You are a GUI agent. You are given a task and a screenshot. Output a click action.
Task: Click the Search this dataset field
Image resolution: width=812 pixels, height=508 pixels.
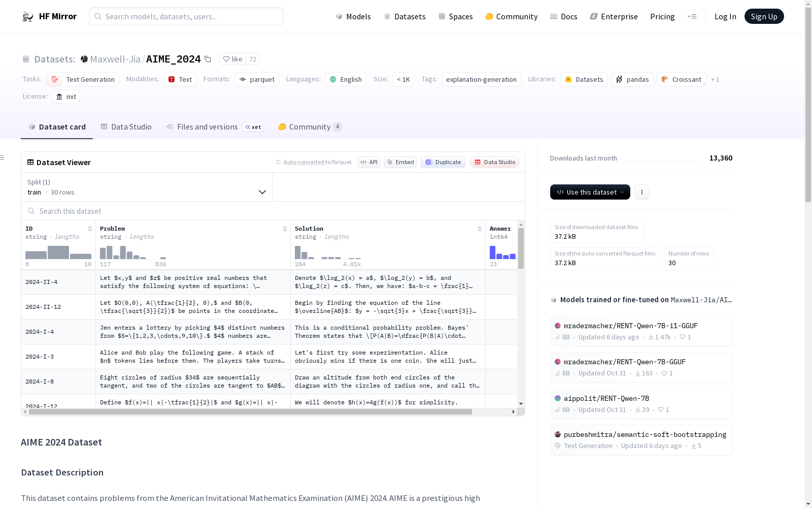coord(273,211)
